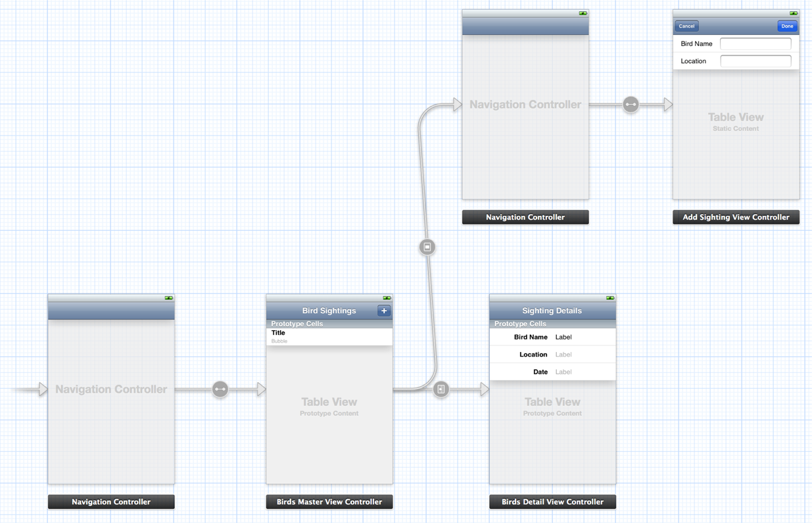Select the Add Sighting View Controller label

coord(736,217)
